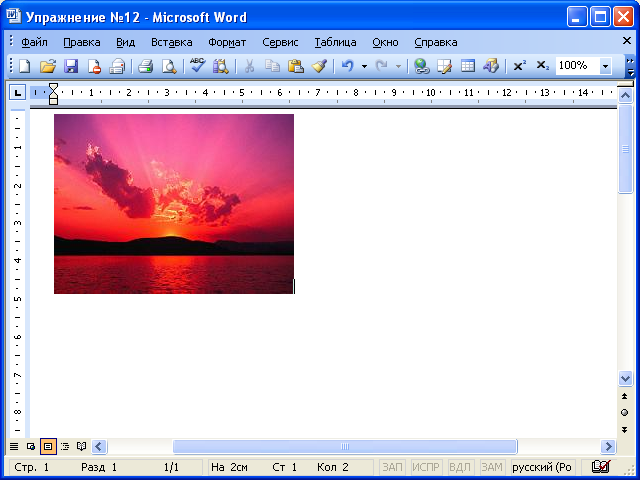Click the hourglass indent marker on ruler
Image resolution: width=640 pixels, height=480 pixels.
(x=53, y=93)
